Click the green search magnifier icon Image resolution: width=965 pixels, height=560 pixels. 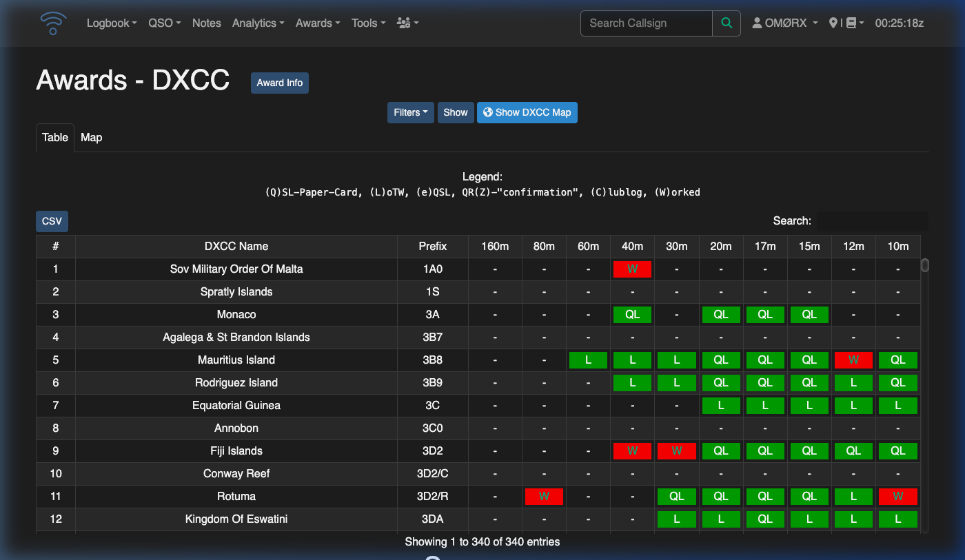tap(727, 23)
